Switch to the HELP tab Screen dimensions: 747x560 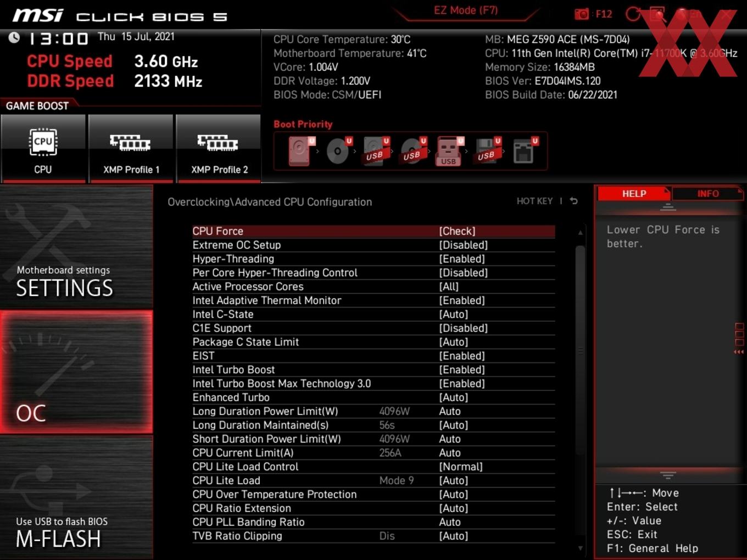(634, 193)
